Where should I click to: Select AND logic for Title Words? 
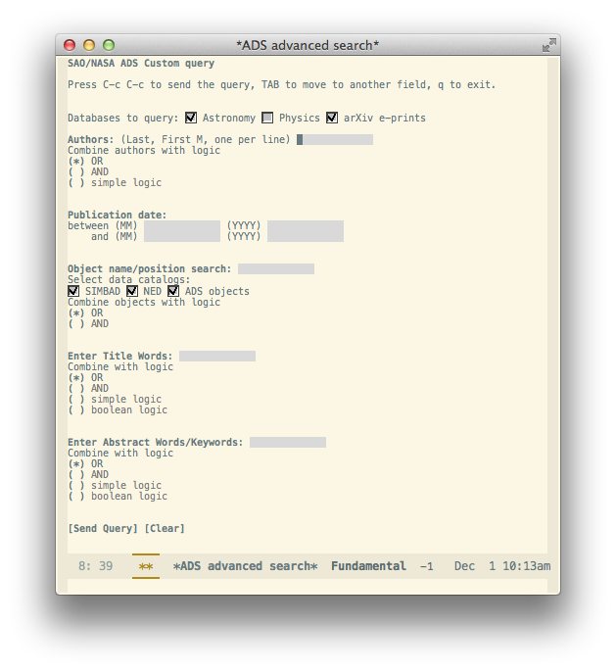(76, 388)
